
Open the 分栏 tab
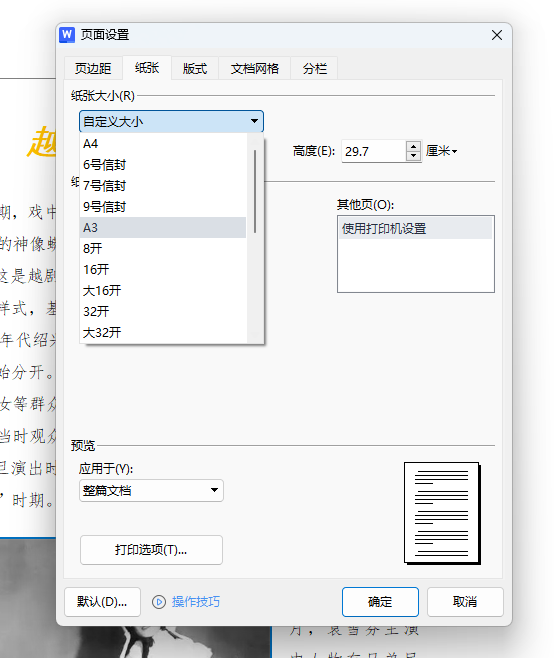click(314, 68)
